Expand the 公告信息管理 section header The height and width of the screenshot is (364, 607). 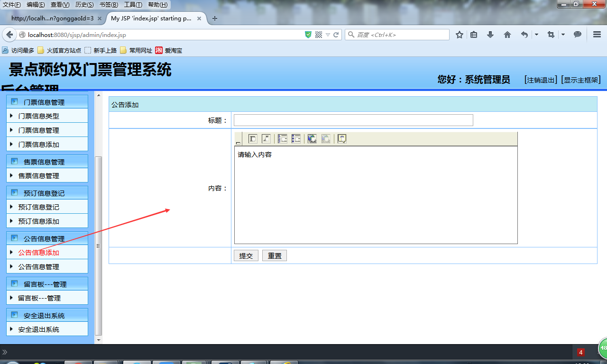tap(47, 238)
